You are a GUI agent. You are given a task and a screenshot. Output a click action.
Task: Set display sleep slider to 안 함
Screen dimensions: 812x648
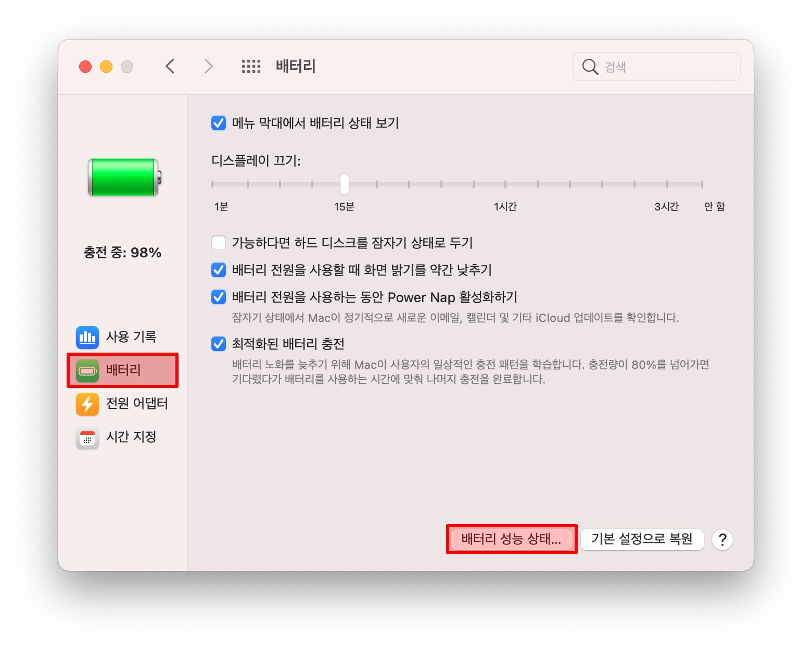click(x=702, y=184)
